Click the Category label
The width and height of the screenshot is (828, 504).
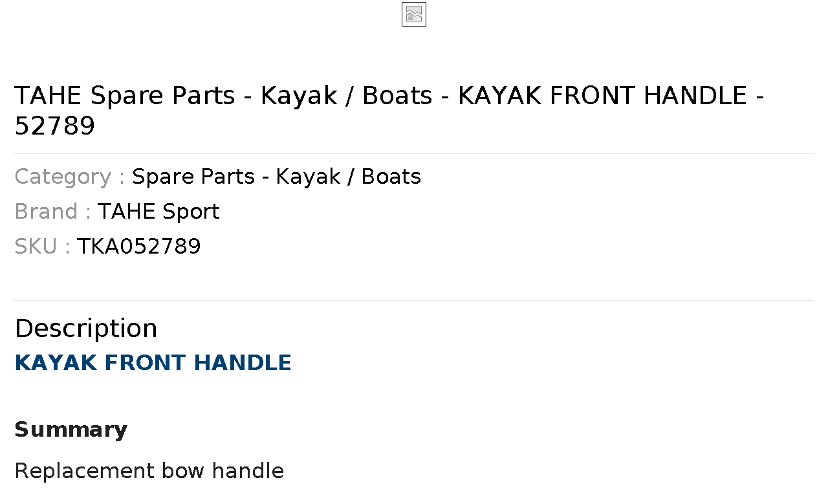coord(70,177)
